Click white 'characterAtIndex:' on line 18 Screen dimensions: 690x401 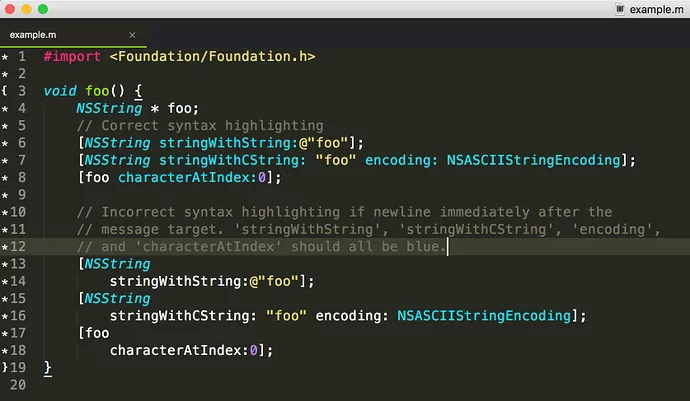(x=180, y=350)
